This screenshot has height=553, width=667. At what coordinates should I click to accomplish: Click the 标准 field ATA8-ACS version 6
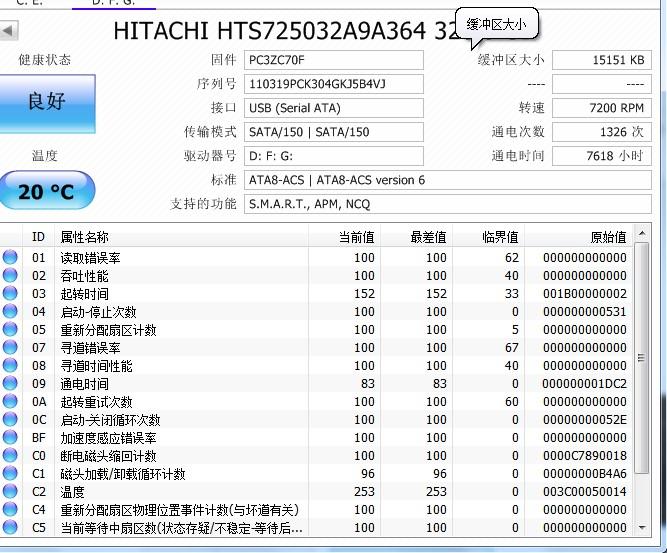point(448,180)
